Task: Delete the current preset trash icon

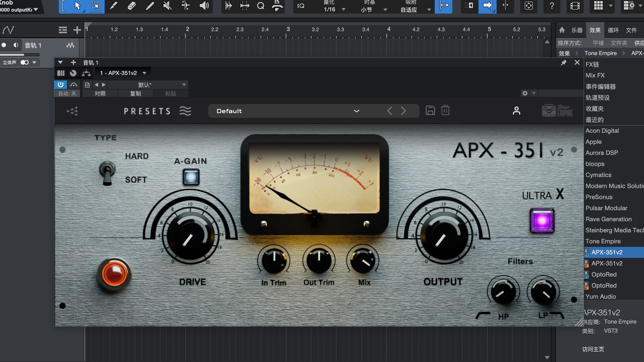Action: pos(445,111)
